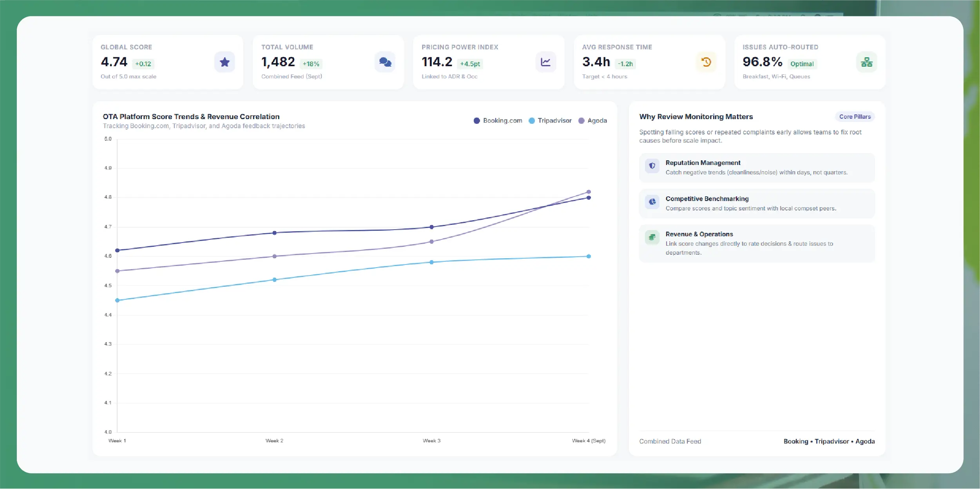The image size is (980, 489).
Task: Click Booking • Tripadvisor • Agoda footer text
Action: point(829,441)
